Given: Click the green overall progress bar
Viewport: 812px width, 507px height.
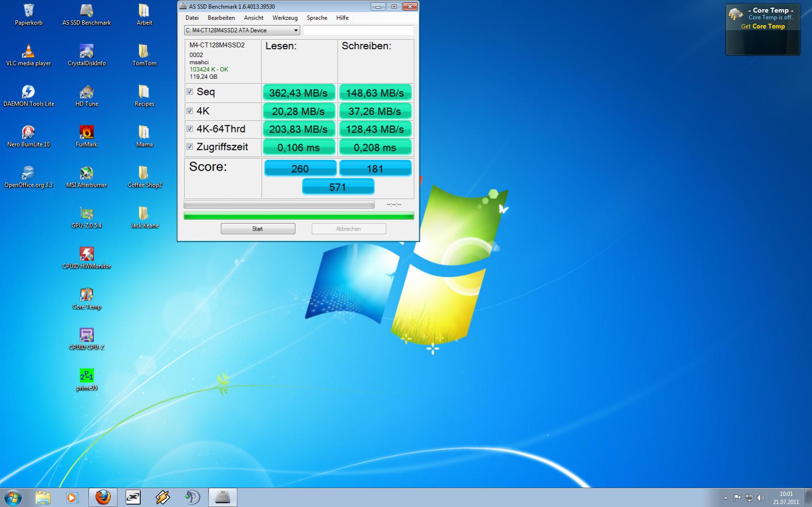Looking at the screenshot, I should (299, 216).
